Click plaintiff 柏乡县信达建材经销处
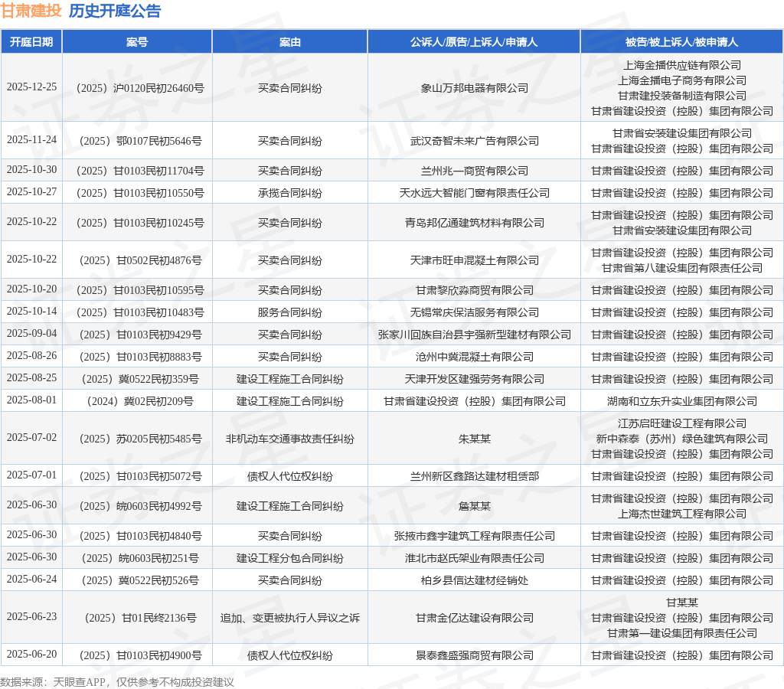The height and width of the screenshot is (689, 784). click(475, 580)
